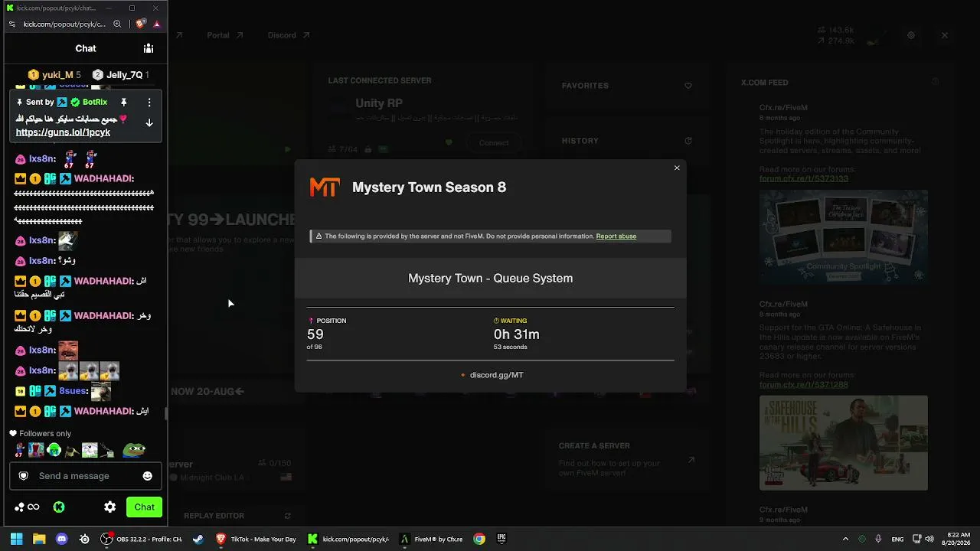
Task: Open the Discord link in FiveM header
Action: 289,35
